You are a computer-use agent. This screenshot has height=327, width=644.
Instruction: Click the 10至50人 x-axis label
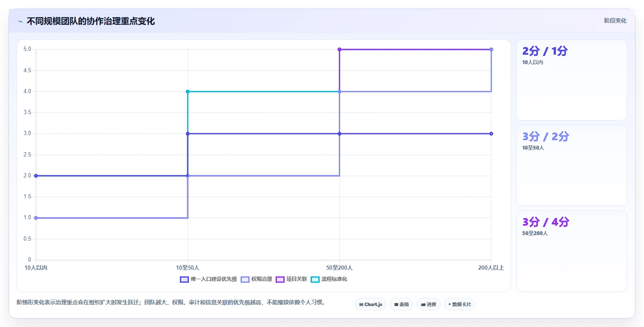pos(188,268)
